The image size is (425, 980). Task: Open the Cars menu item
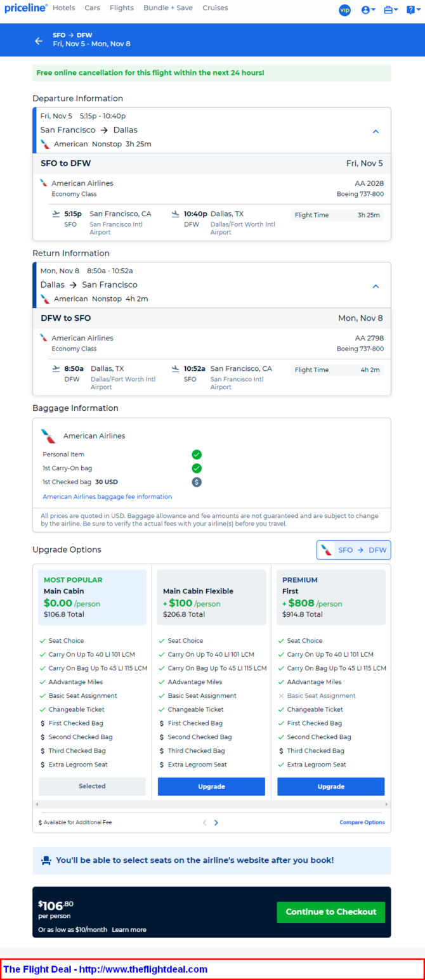[92, 8]
